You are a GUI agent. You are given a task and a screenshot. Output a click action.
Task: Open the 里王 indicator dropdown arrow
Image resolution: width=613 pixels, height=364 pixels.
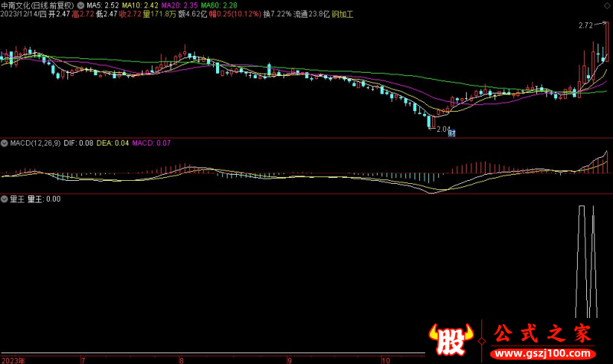(x=5, y=199)
